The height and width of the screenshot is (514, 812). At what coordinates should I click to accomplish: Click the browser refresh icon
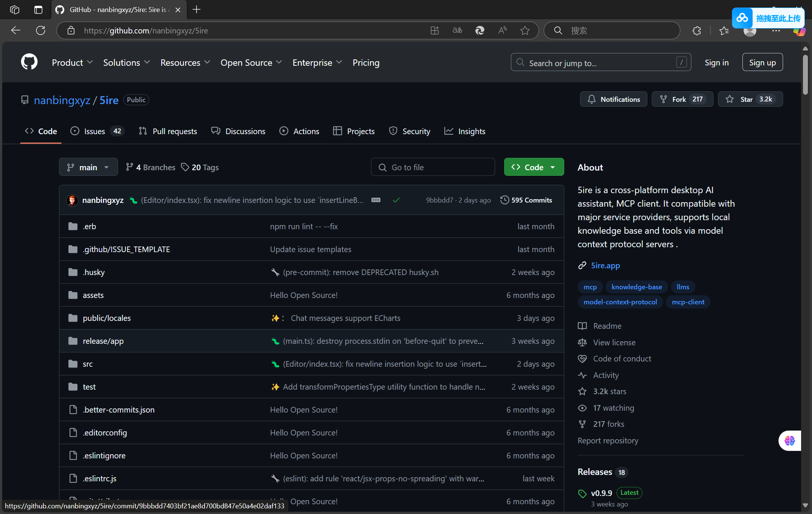(41, 30)
